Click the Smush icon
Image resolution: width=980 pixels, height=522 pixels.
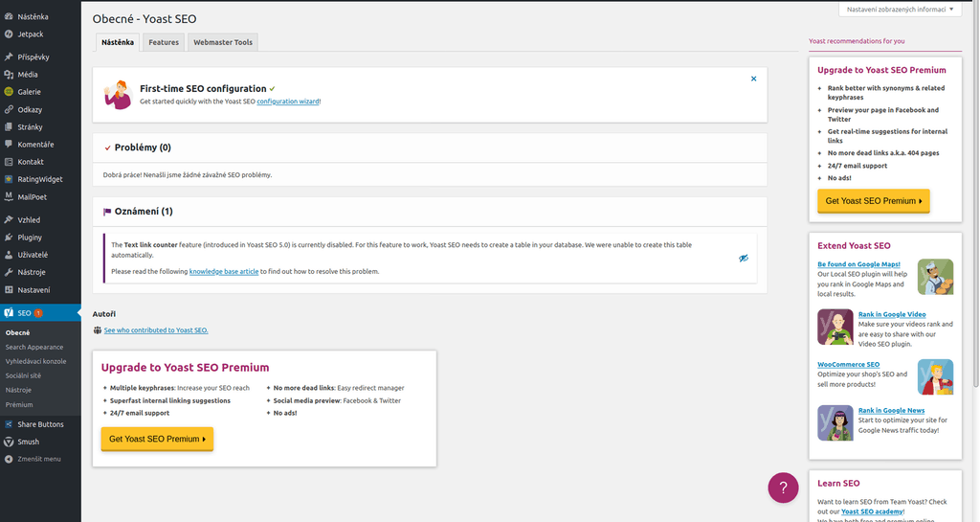[9, 442]
